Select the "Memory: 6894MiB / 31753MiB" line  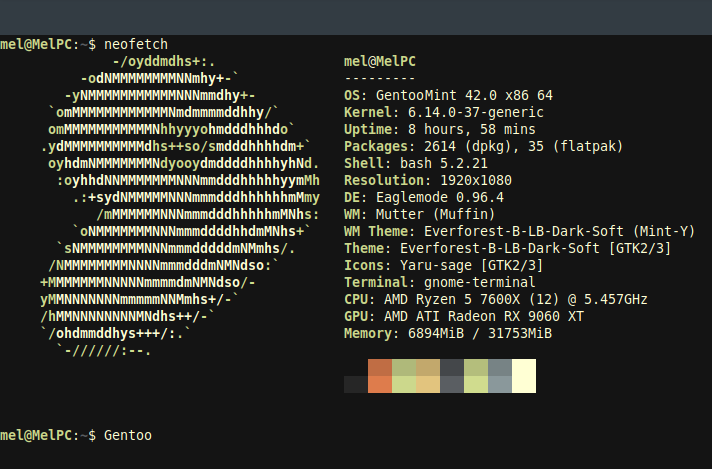[x=448, y=334]
